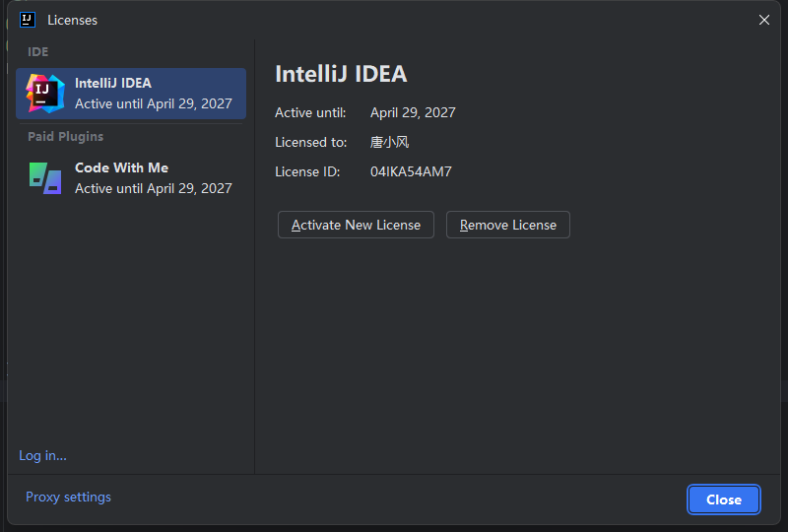
Task: Click the 'Licensed to:' field label
Action: pyautogui.click(x=311, y=142)
